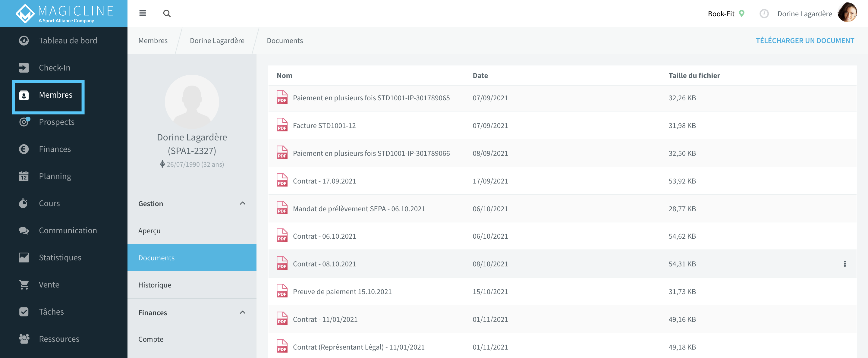Open Communication in the sidebar
The image size is (868, 358).
tap(68, 230)
